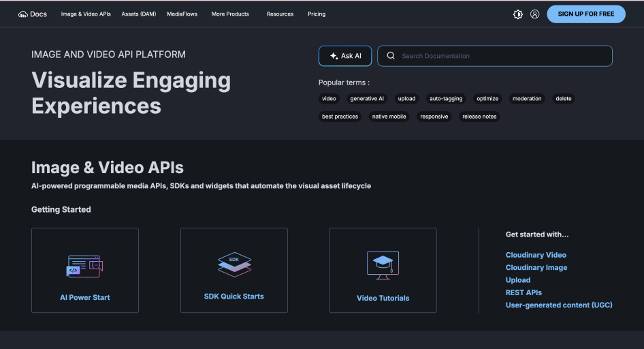Open the user account profile icon

535,14
